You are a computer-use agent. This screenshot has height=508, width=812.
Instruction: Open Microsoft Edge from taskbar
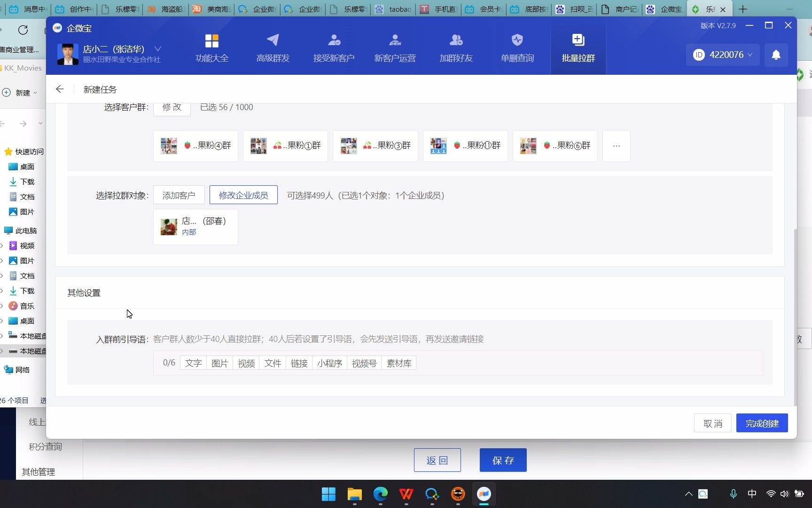(380, 494)
